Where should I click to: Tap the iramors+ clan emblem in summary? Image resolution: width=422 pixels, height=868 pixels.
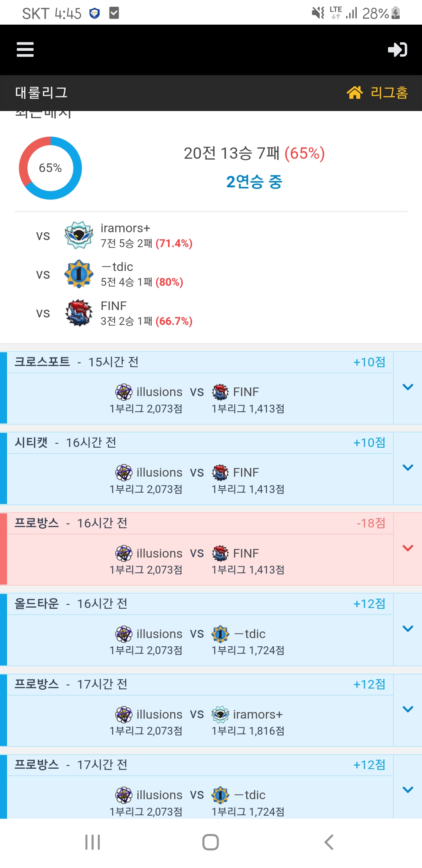pyautogui.click(x=79, y=235)
